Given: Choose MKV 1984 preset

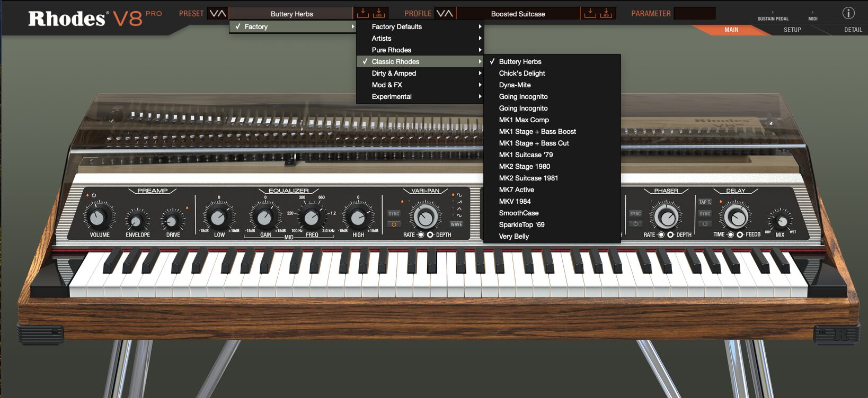Looking at the screenshot, I should 552,201.
